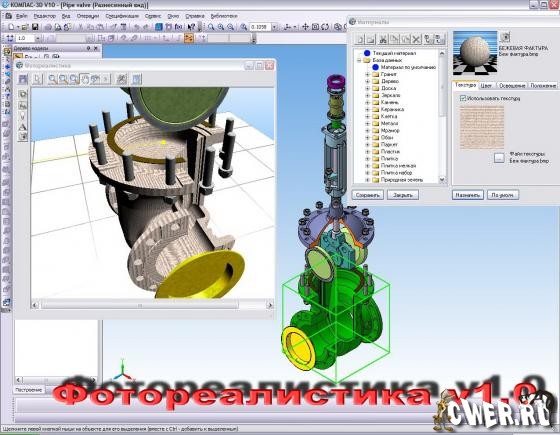Click text 'A' icon in Фотореалистика sidebar

(x=22, y=126)
